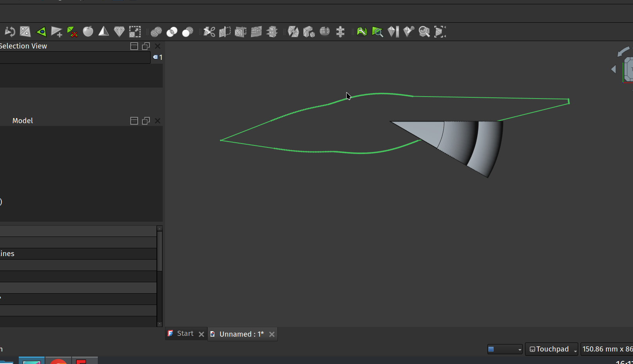The image size is (633, 364).
Task: Click the Flip normals mesh tool icon
Action: coord(10,32)
